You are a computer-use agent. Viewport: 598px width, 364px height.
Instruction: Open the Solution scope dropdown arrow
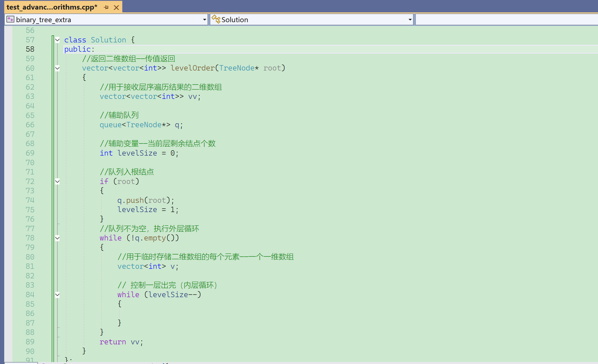[410, 20]
